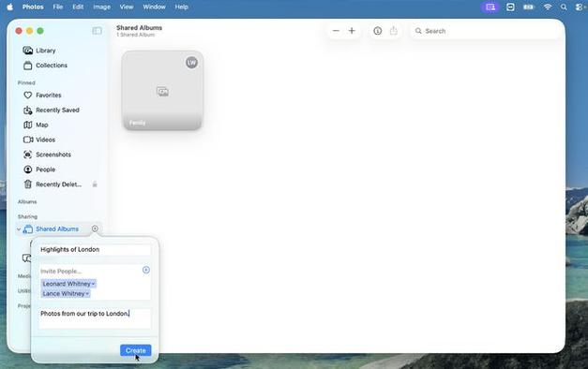Viewport: 588px width, 369px height.
Task: Open the Photos menu
Action: point(33,7)
